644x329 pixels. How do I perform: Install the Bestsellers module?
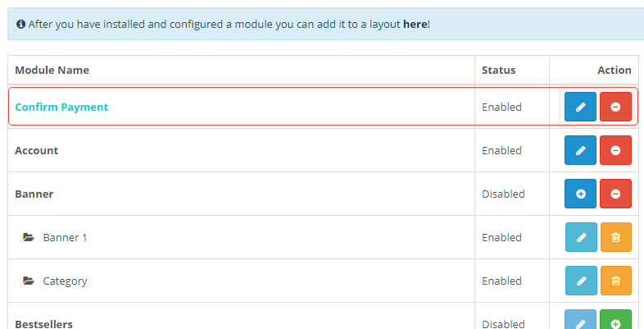pos(616,322)
